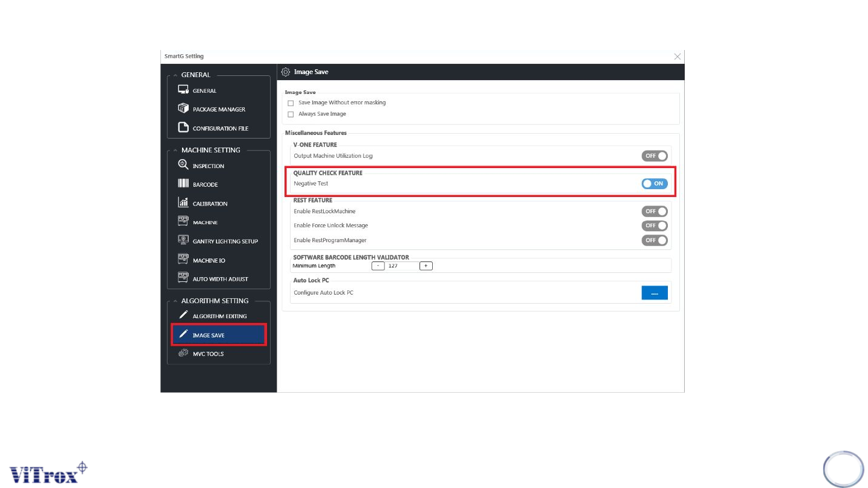Click the Algorithm Editing pencil icon

(184, 315)
